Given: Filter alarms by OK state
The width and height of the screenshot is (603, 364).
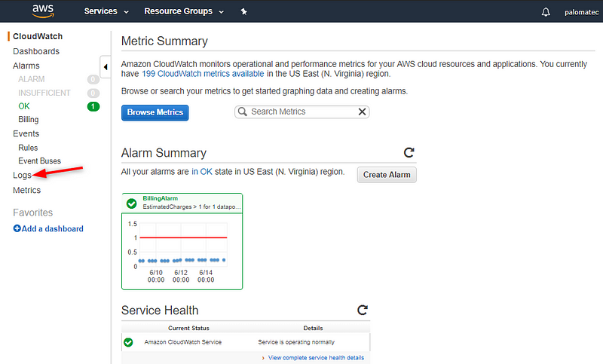Looking at the screenshot, I should (24, 106).
